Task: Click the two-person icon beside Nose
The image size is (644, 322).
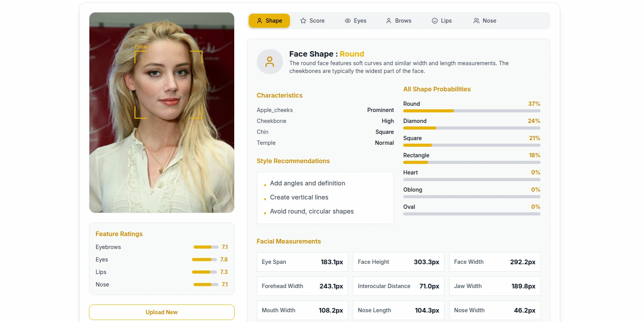Action: click(x=476, y=21)
